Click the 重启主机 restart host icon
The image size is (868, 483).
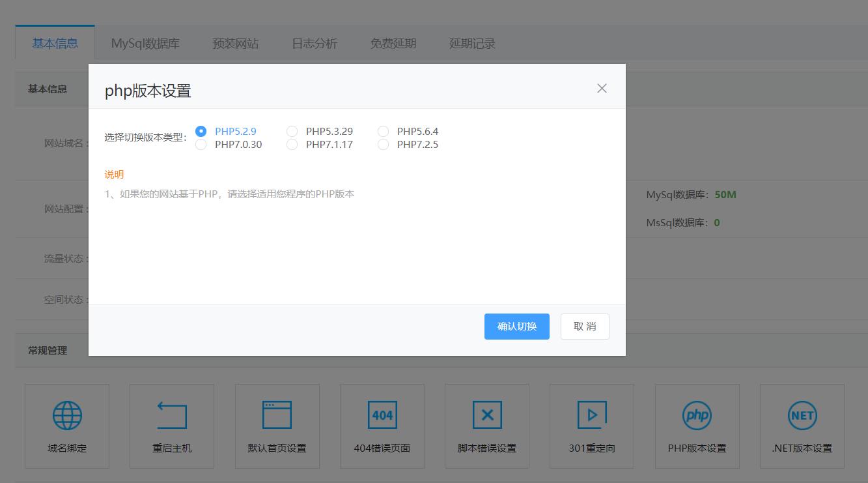(x=172, y=426)
